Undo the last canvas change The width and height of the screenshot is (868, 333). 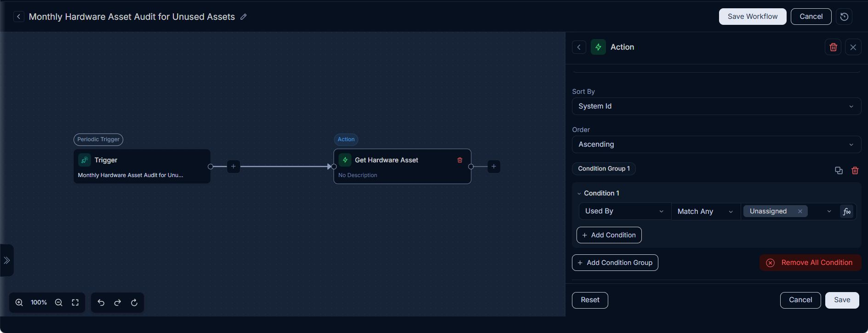tap(101, 303)
